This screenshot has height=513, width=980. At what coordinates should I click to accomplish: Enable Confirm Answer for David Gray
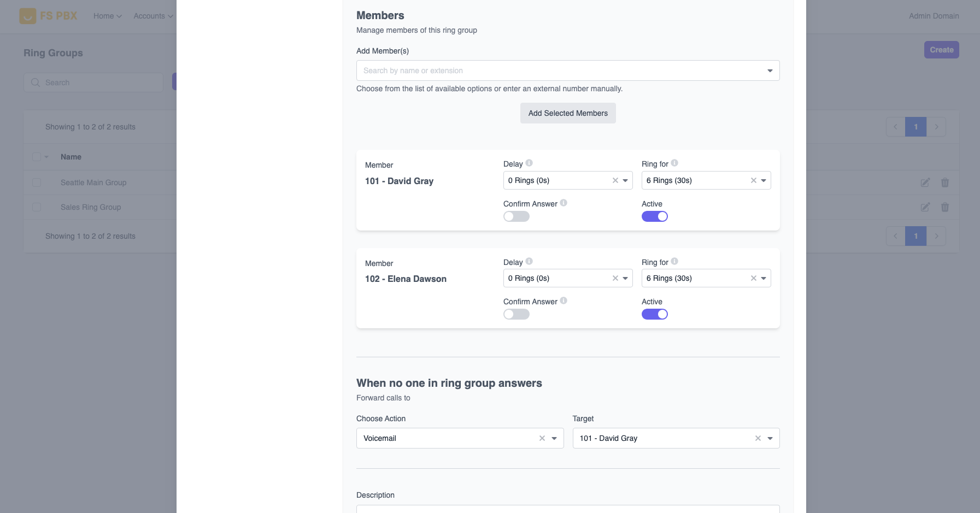(516, 216)
